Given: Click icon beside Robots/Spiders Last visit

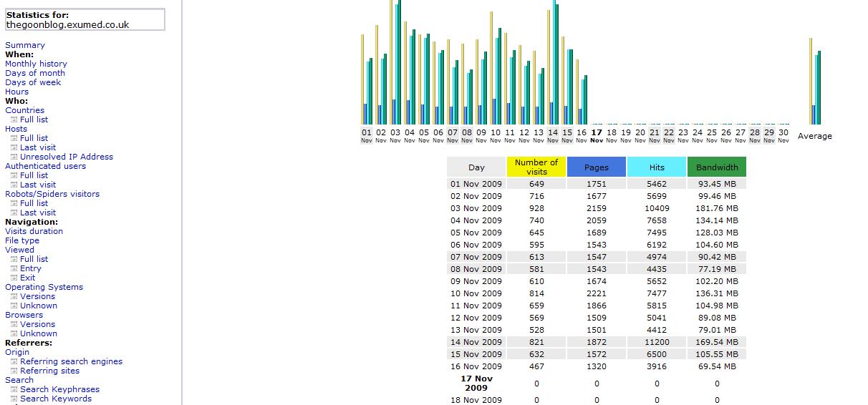Looking at the screenshot, I should pyautogui.click(x=14, y=213).
